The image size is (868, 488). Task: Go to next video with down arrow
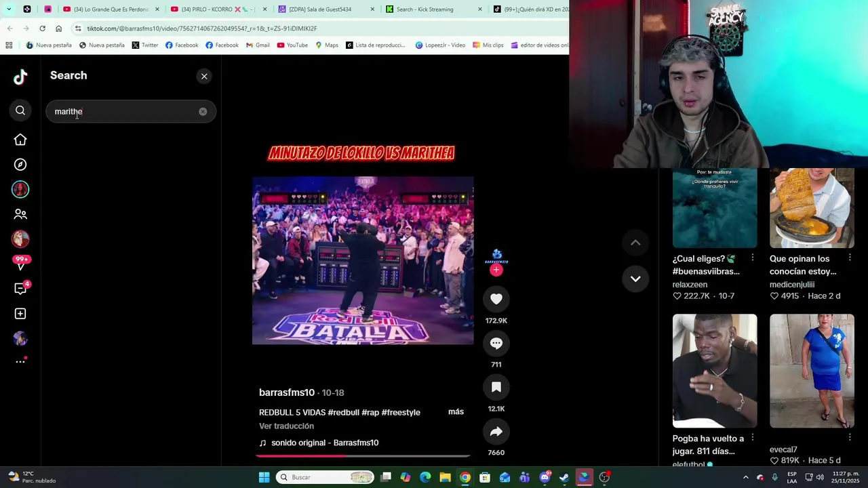tap(635, 279)
